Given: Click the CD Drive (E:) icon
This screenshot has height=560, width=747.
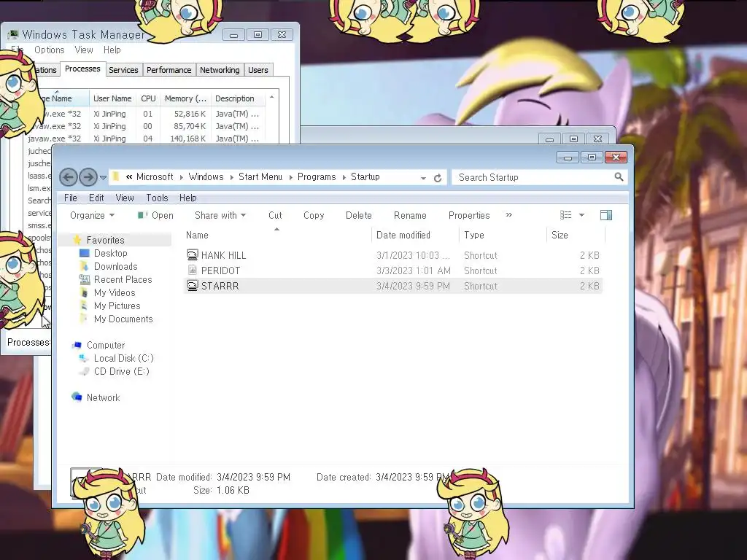Looking at the screenshot, I should (x=84, y=371).
